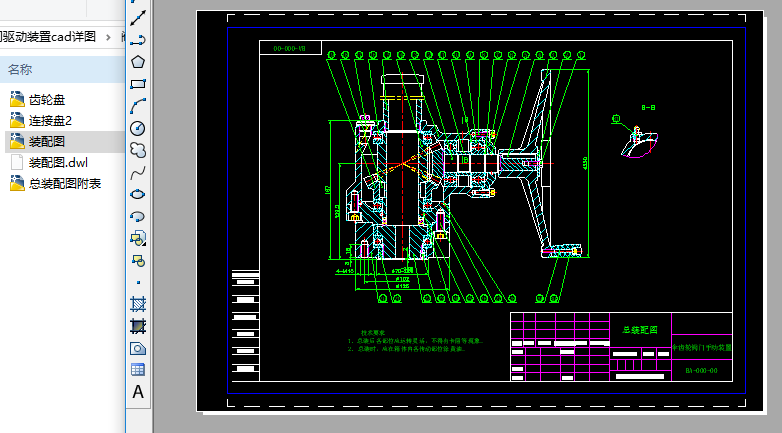Select the Rectangle drawing tool
The image size is (782, 433).
138,84
